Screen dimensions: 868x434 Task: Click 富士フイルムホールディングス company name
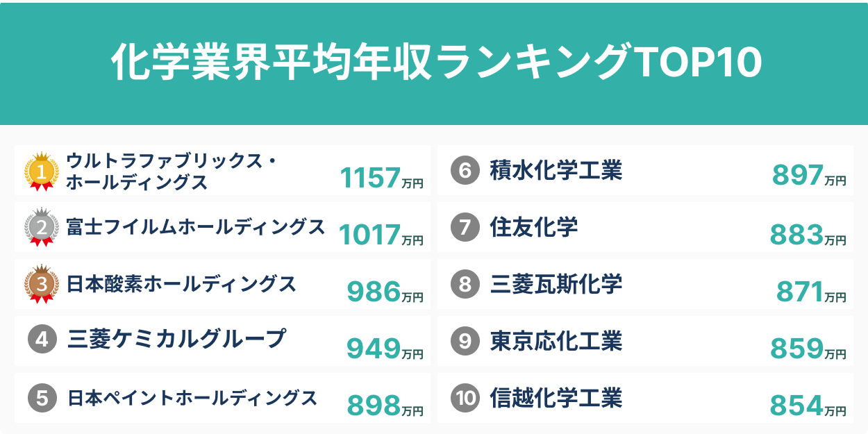pyautogui.click(x=195, y=227)
